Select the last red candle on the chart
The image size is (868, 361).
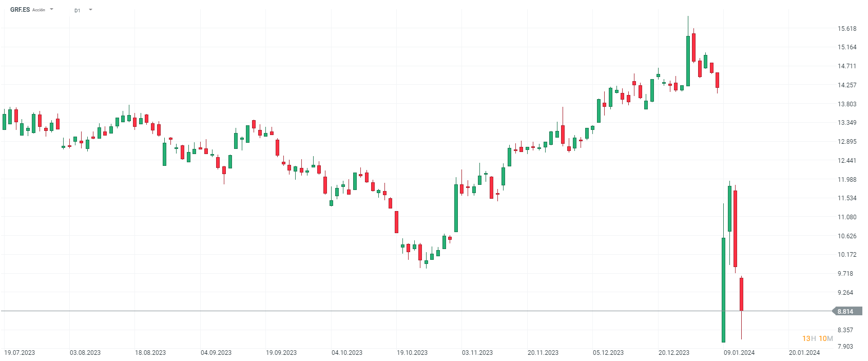point(741,294)
